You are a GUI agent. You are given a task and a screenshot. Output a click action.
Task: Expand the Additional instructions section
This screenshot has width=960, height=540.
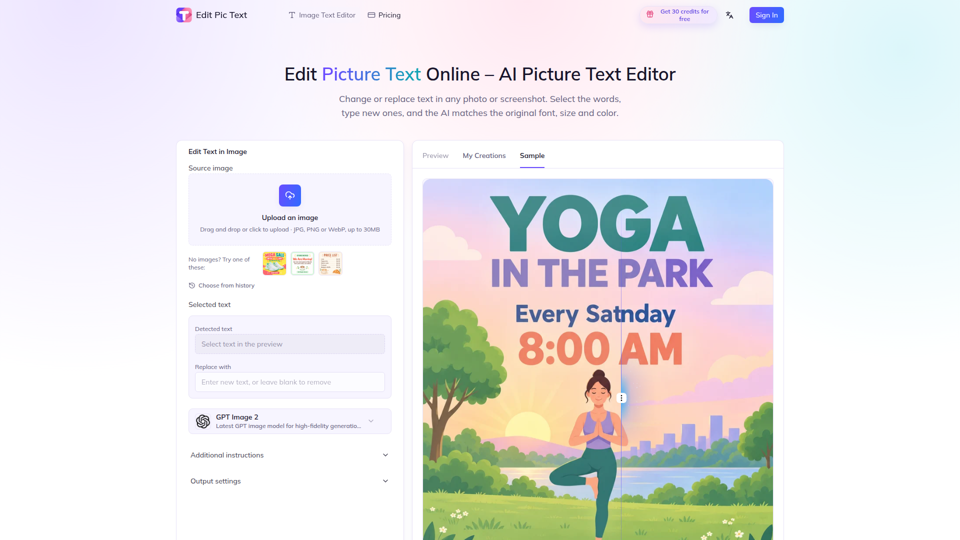(x=290, y=455)
